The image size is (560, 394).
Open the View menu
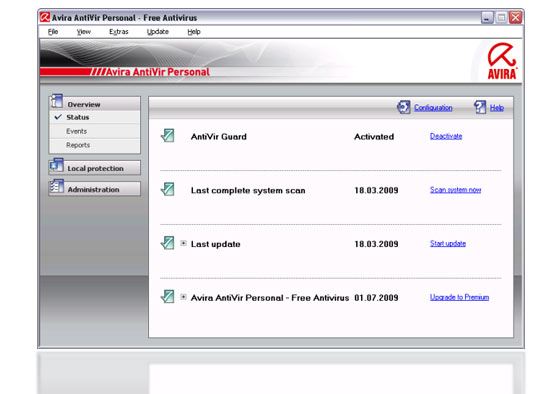tap(84, 32)
